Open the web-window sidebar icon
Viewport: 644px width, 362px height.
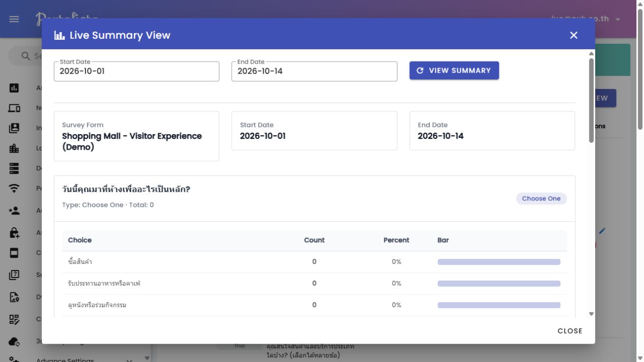14,253
